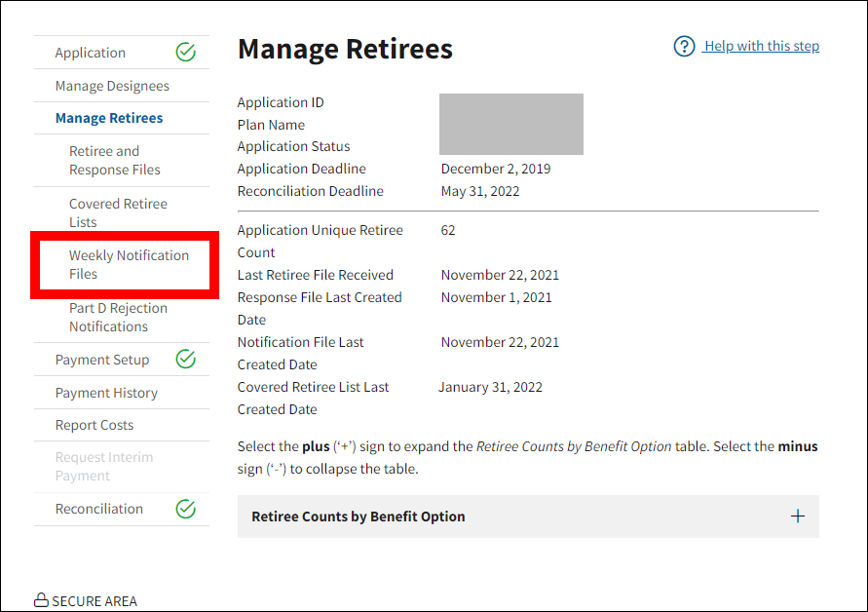Select Manage Retirees in the sidebar
This screenshot has height=612, width=868.
click(109, 118)
